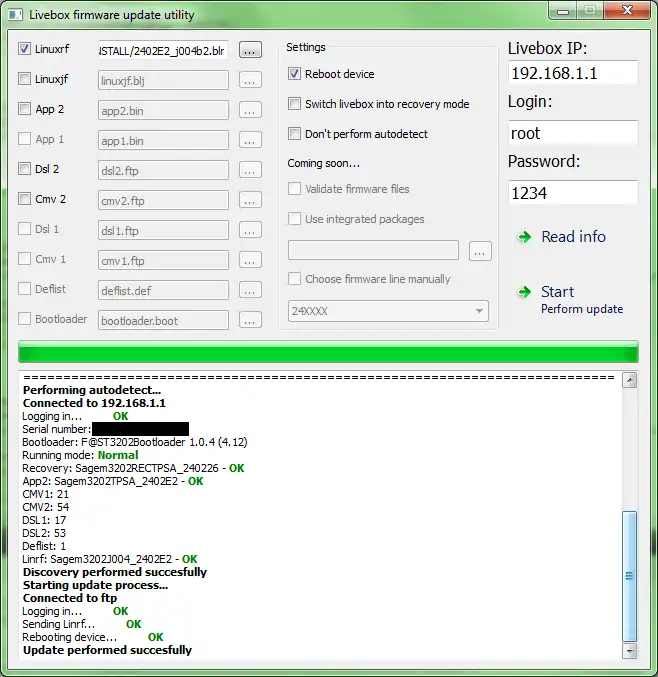Open the browse button for Cmv 1
658x677 pixels.
(x=250, y=260)
